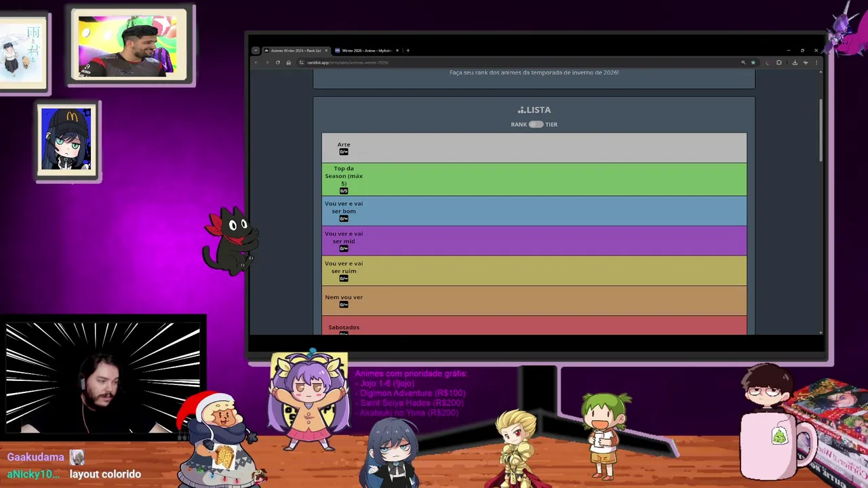Click the zoom magnifier icon in address bar
Screen dimensions: 868x488
(x=743, y=62)
